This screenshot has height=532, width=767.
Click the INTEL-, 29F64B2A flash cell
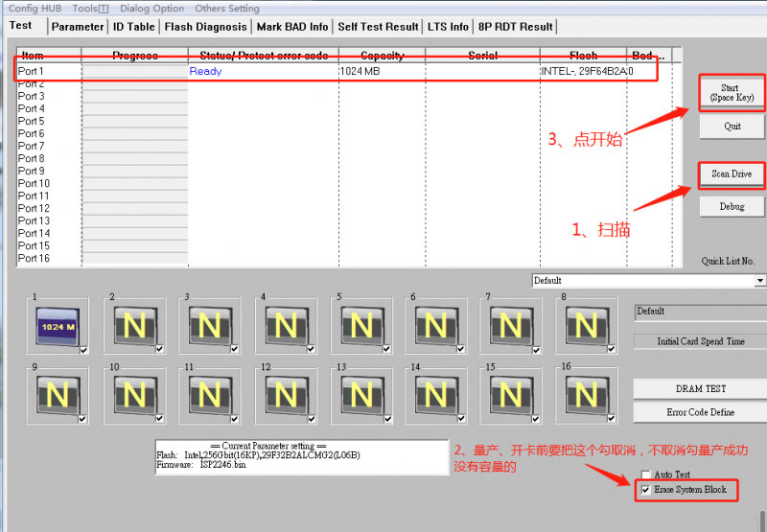(x=584, y=71)
